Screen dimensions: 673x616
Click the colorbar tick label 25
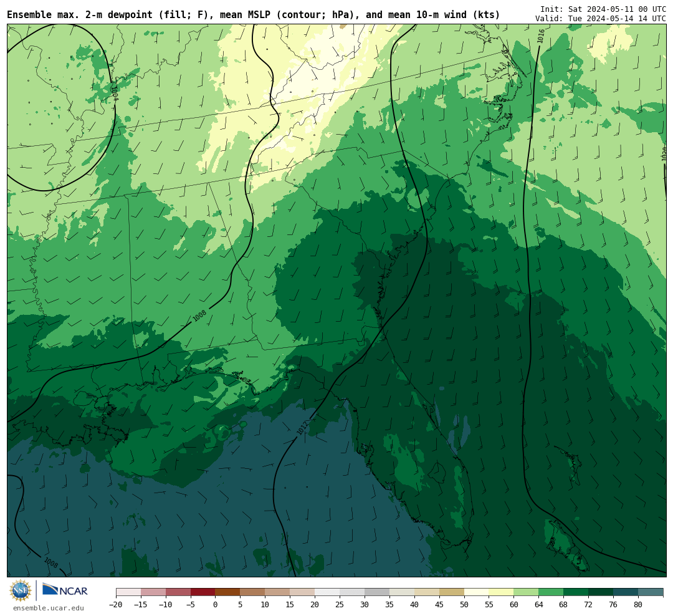click(340, 605)
